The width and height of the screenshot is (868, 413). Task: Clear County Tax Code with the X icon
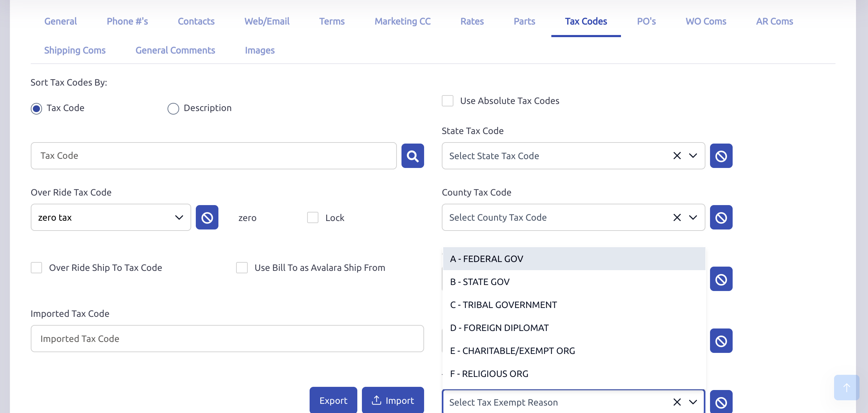(x=677, y=217)
